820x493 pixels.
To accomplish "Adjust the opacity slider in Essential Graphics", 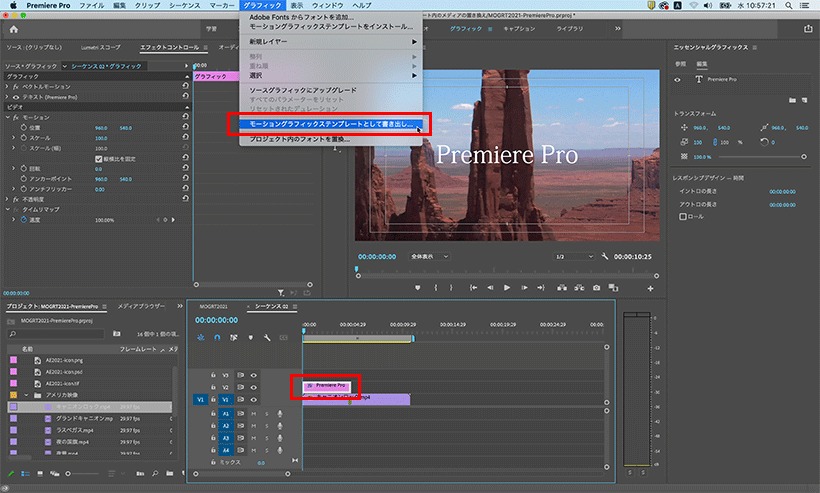I will tap(761, 157).
